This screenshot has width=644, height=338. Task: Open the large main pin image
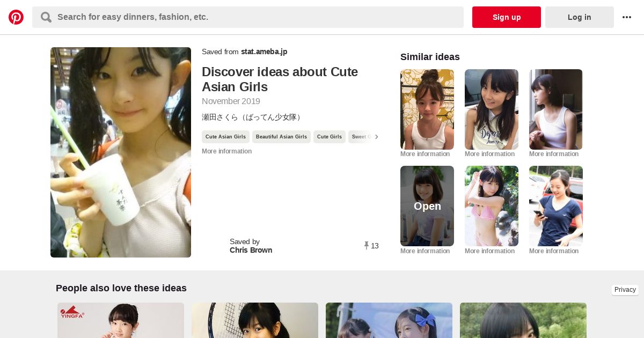(x=121, y=152)
